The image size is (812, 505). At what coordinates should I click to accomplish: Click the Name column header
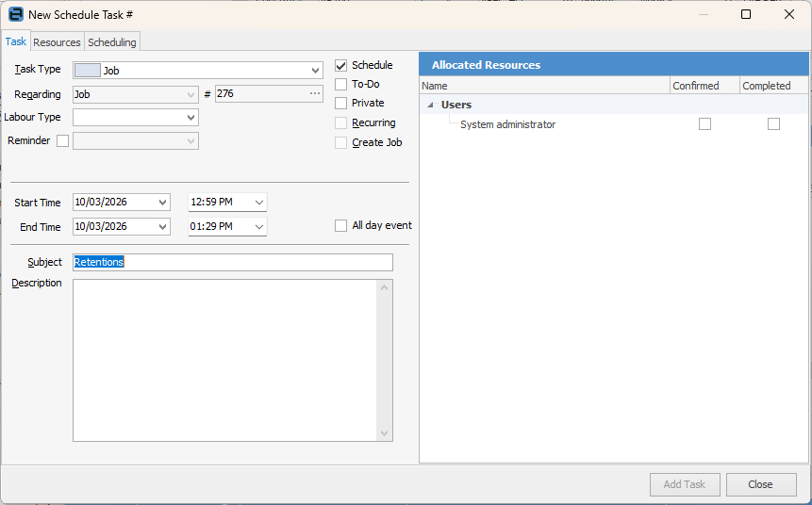tap(544, 86)
